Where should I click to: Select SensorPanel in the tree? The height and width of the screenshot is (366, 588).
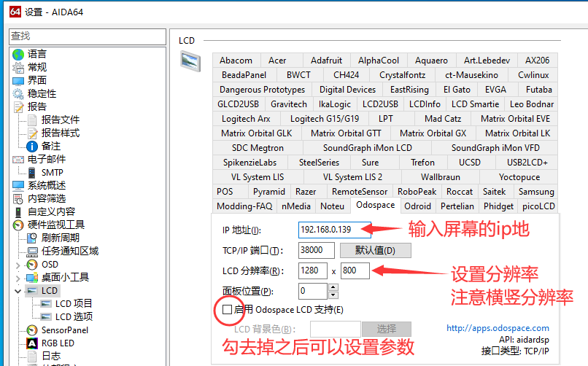tap(65, 330)
